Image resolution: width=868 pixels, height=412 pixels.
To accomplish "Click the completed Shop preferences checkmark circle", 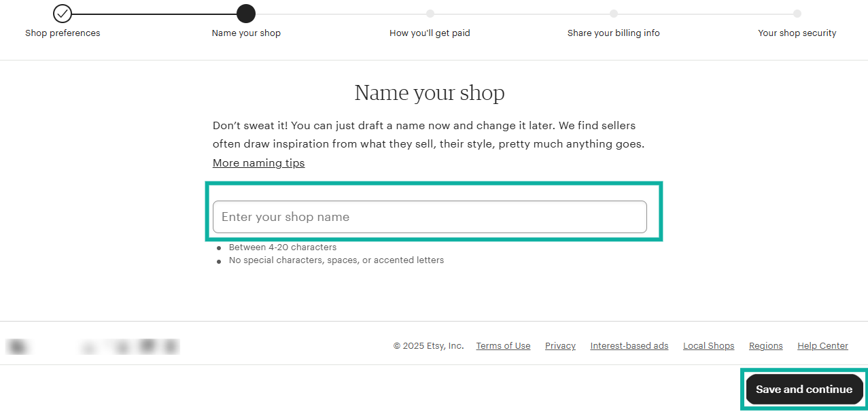I will pos(63,13).
